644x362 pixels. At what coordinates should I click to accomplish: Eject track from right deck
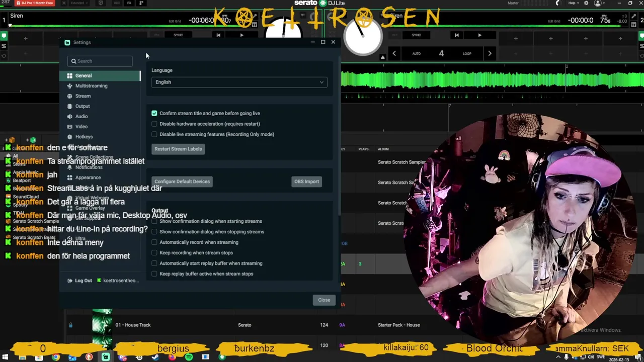click(382, 57)
